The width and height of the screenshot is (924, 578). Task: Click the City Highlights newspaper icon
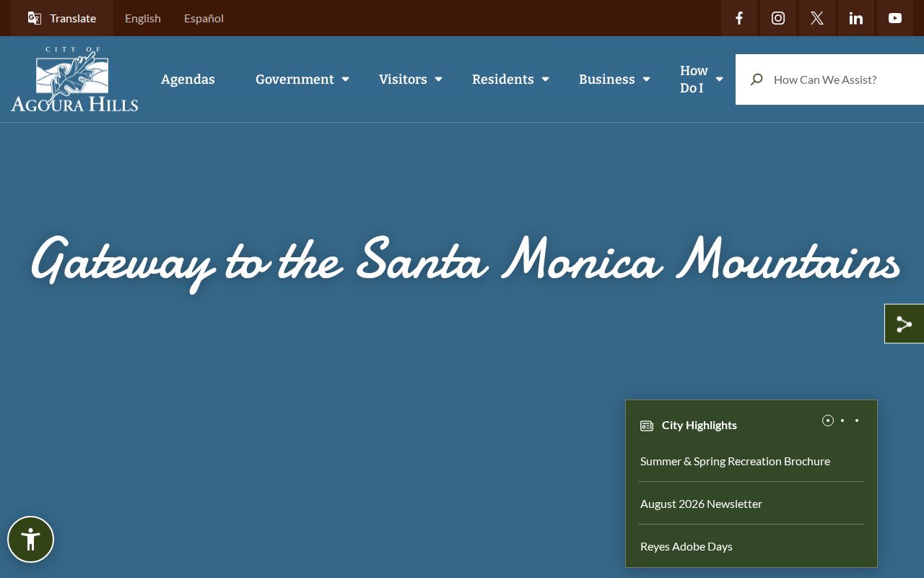pos(647,426)
